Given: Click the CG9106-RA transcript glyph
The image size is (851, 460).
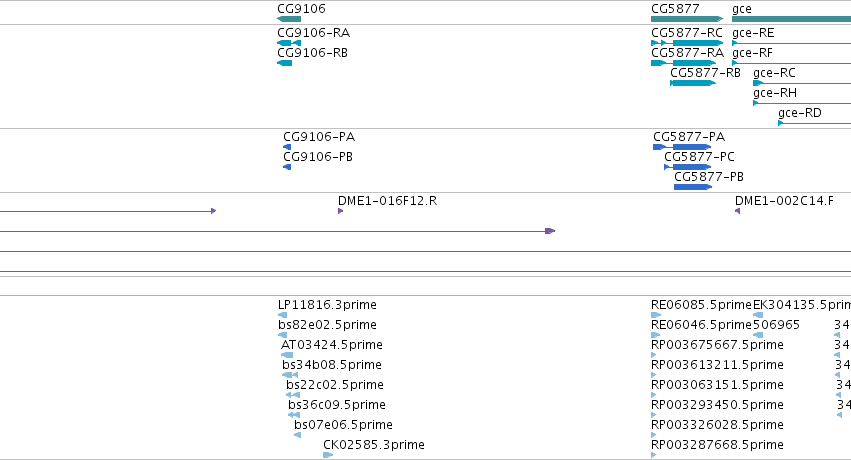Looking at the screenshot, I should (289, 43).
